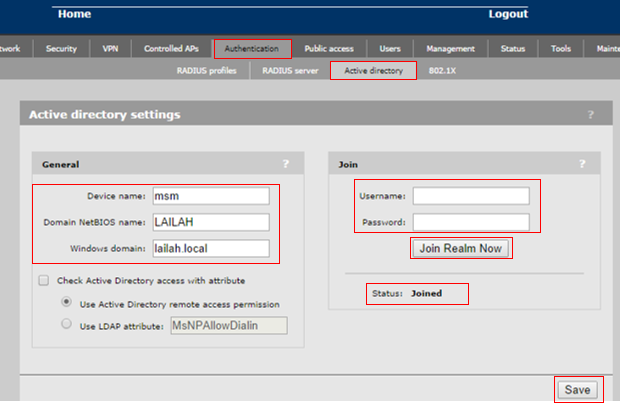Click the Join Username input field

(x=471, y=196)
